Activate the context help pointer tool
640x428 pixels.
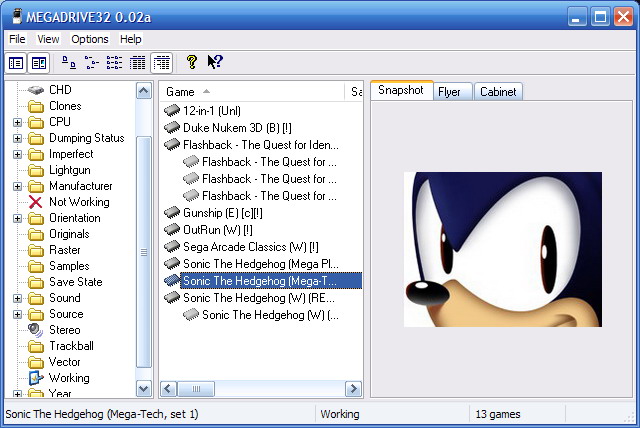tap(215, 62)
